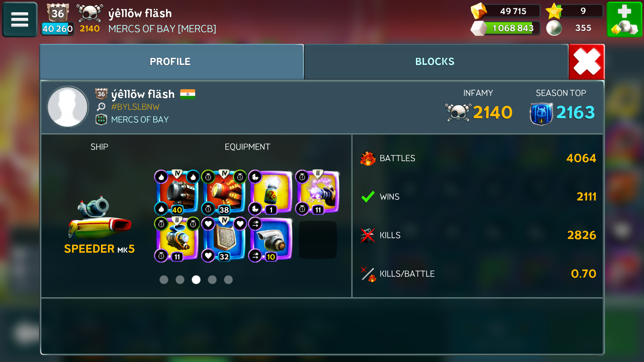
Task: Select the level 40 cannon equipment
Action: tap(177, 192)
